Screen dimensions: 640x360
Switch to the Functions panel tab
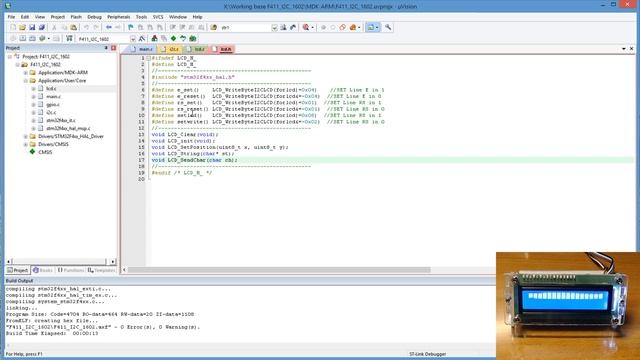pyautogui.click(x=71, y=270)
